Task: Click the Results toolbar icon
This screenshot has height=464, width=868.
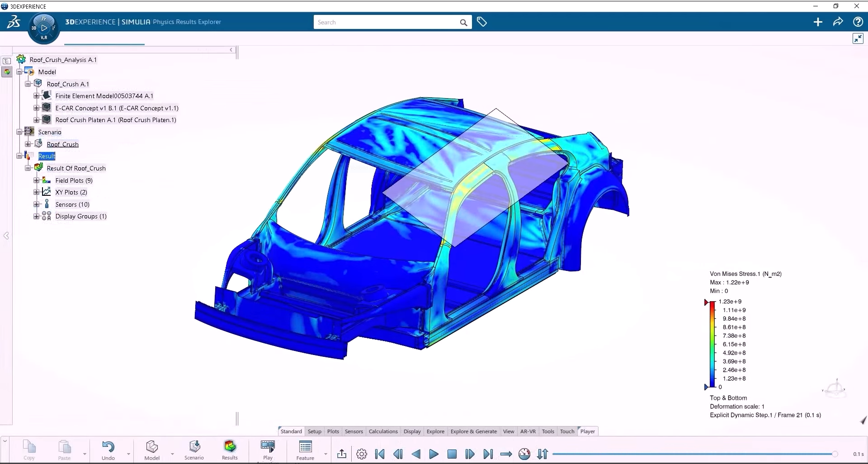Action: click(230, 448)
